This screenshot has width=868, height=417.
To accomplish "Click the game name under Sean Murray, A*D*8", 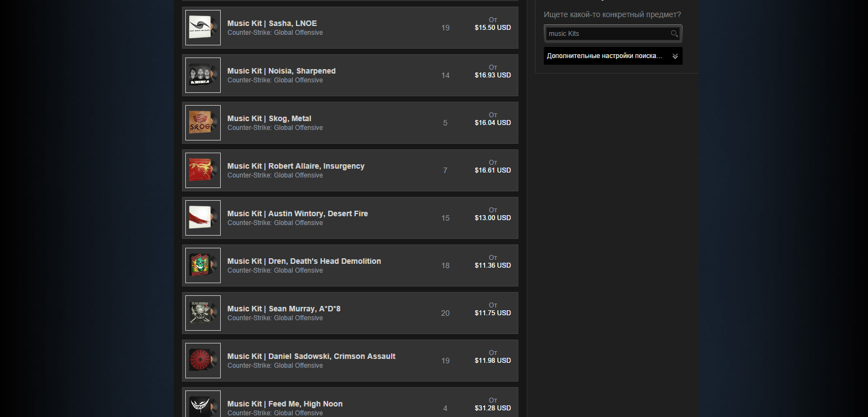I will coord(275,318).
